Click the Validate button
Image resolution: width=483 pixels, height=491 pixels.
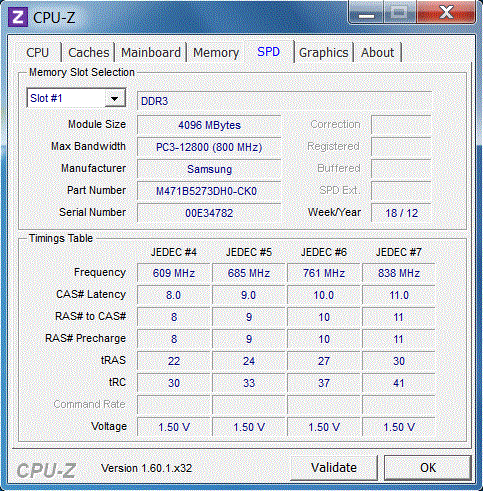point(334,468)
